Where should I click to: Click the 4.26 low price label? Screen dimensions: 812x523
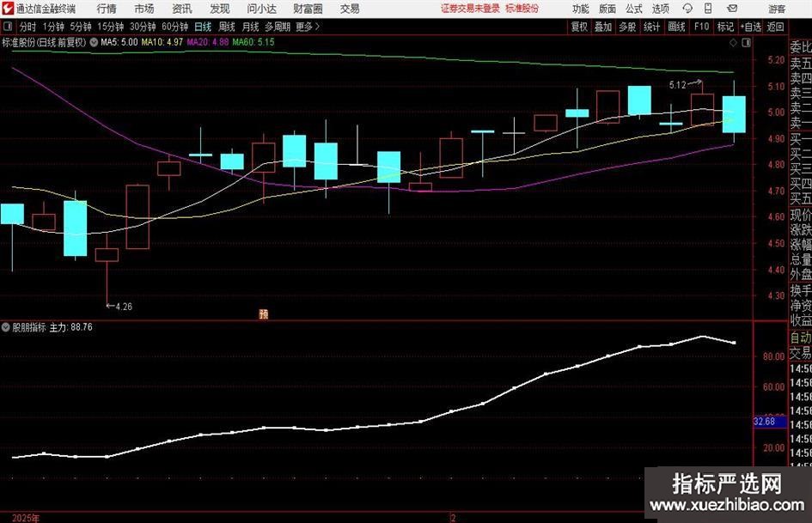coord(124,307)
